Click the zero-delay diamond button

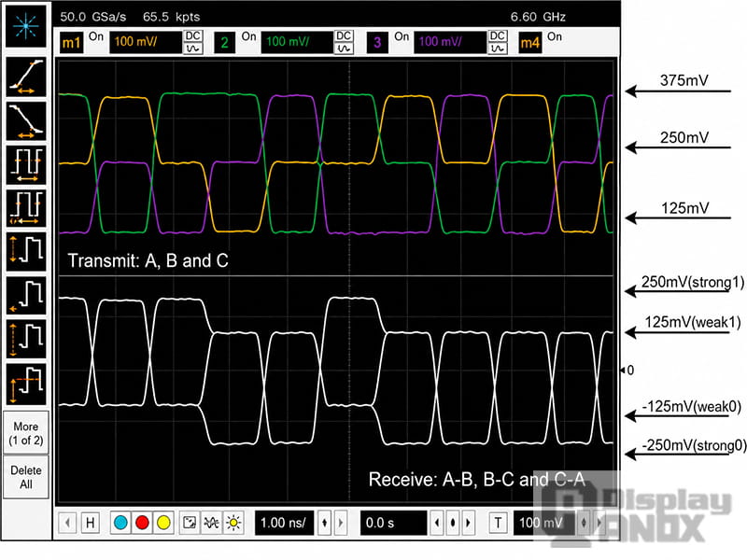click(x=453, y=523)
